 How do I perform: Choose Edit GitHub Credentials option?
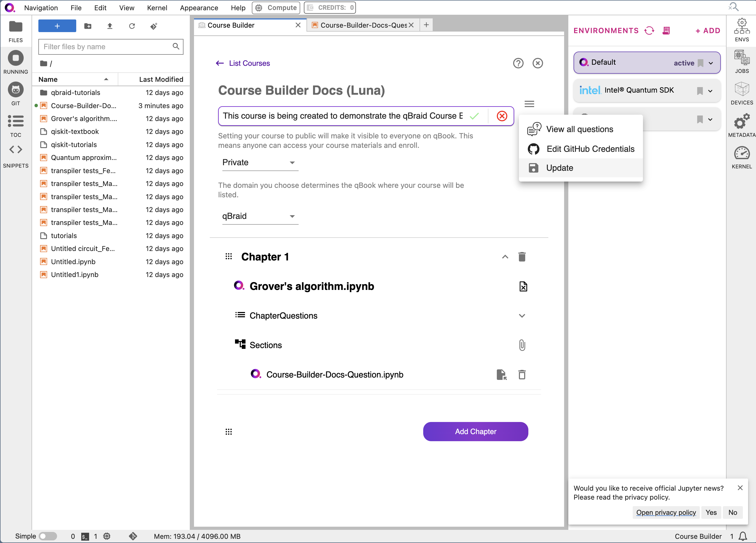(581, 149)
